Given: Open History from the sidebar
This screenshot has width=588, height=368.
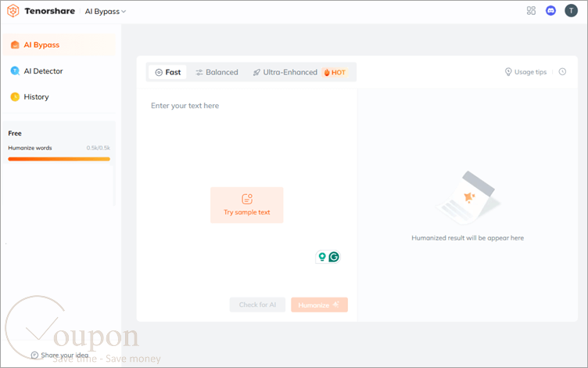Looking at the screenshot, I should pos(59,97).
